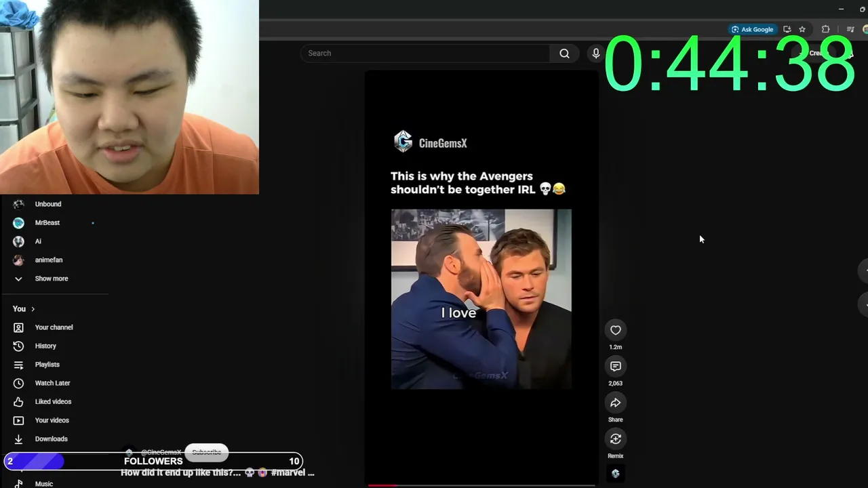868x488 pixels.
Task: Open the sound thumbnail below Remix
Action: tap(615, 474)
